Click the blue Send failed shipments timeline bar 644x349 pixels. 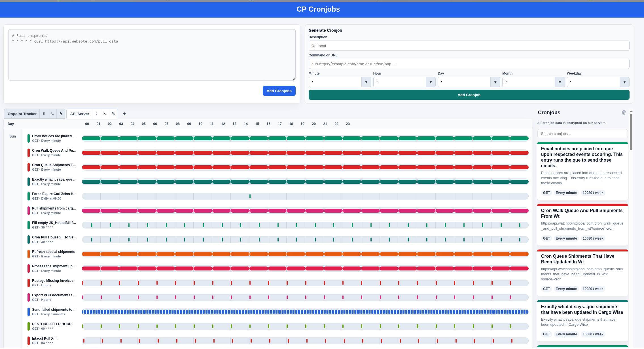pos(305,312)
